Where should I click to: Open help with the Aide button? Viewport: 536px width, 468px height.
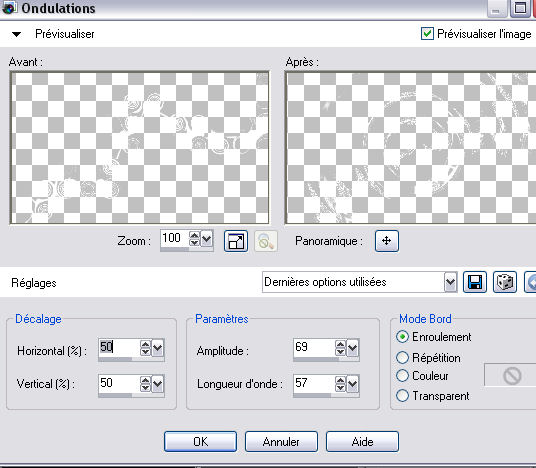pos(362,442)
